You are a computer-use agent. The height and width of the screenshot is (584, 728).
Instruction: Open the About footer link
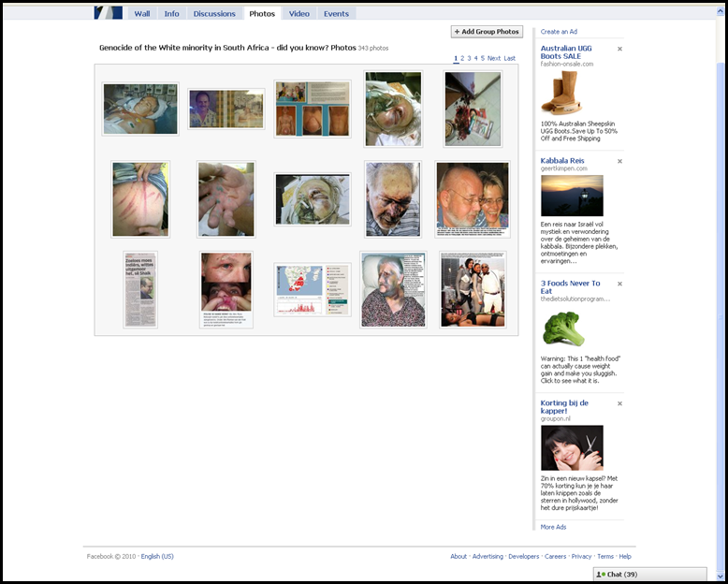[x=459, y=556]
